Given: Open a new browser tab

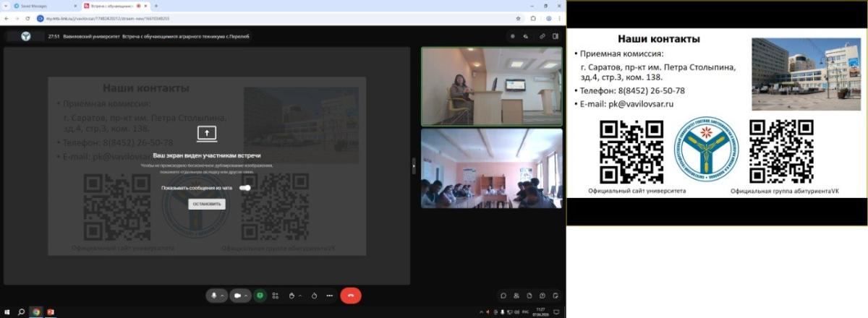Looking at the screenshot, I should coord(156,6).
